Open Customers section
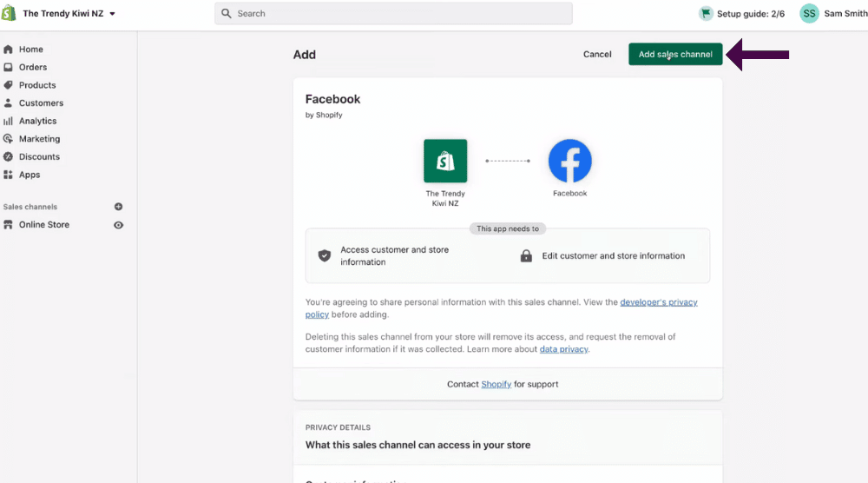The height and width of the screenshot is (483, 868). point(41,103)
